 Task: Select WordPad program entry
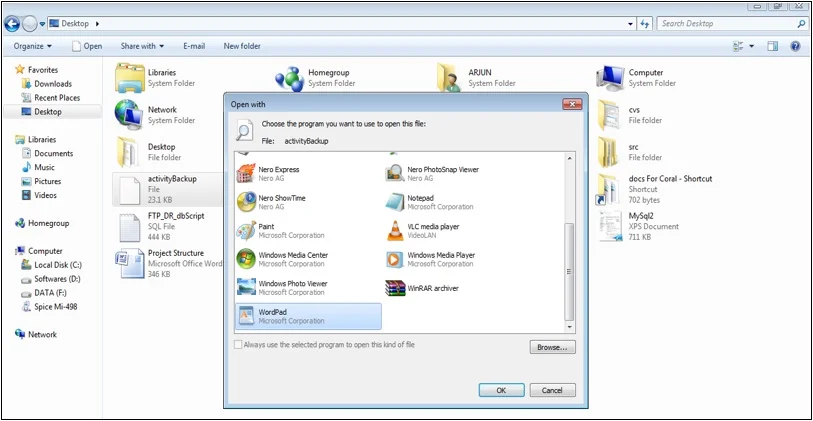pos(308,316)
